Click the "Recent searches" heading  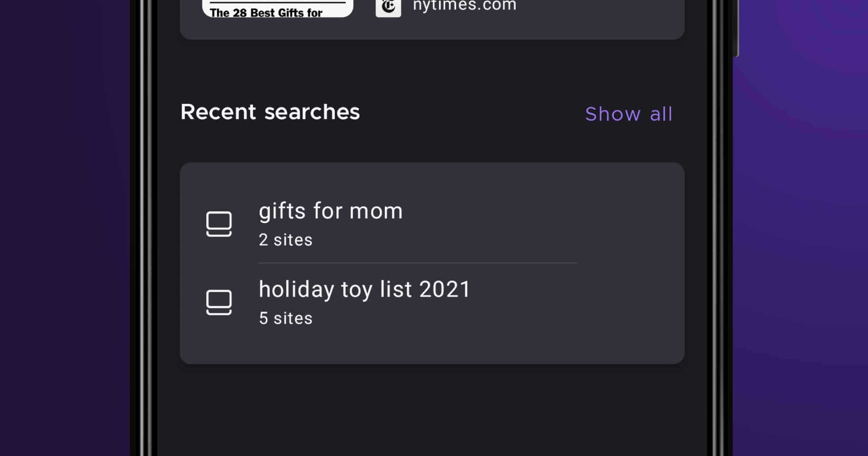pos(270,112)
